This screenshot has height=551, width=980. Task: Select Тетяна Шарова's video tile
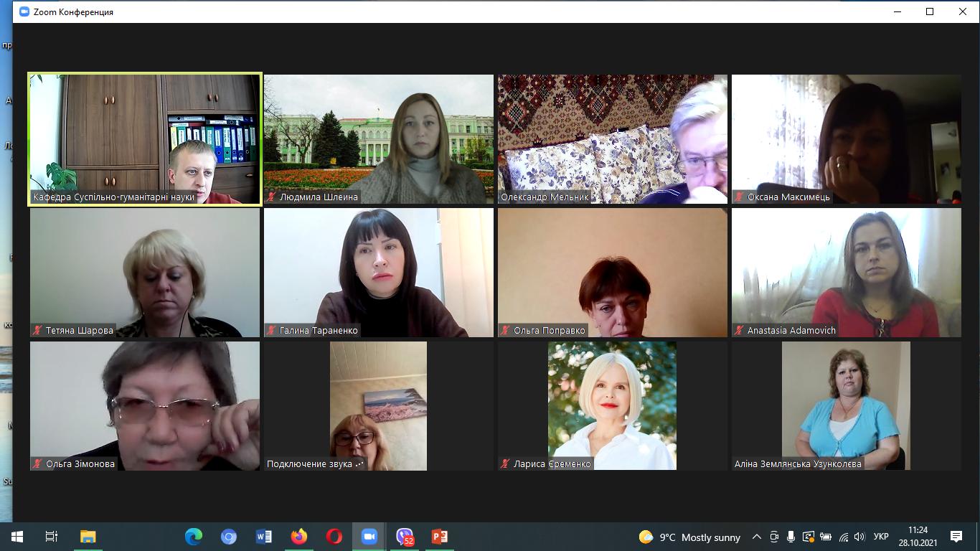click(145, 273)
